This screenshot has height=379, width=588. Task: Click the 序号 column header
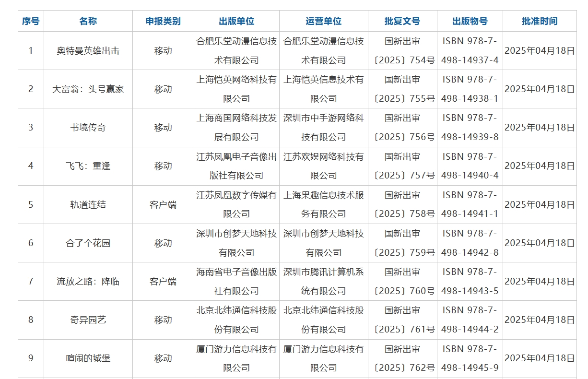(31, 21)
